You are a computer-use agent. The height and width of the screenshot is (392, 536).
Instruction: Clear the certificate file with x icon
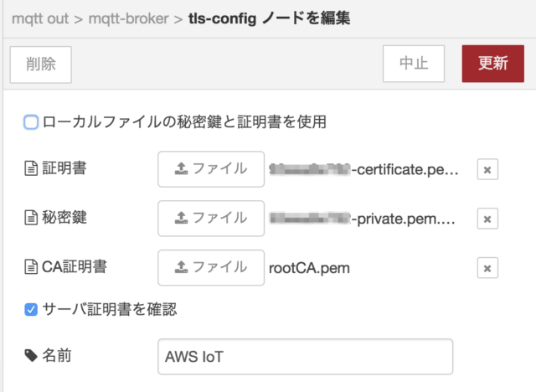[x=487, y=169]
